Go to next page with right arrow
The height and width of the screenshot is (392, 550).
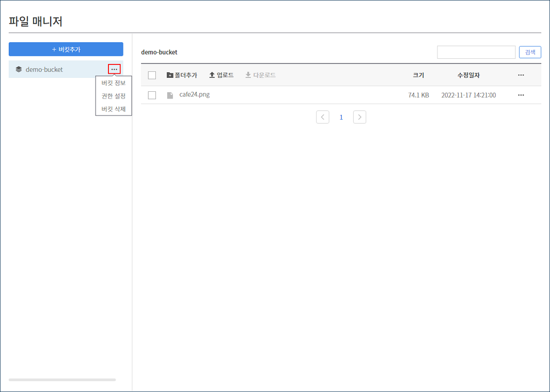[x=359, y=117]
